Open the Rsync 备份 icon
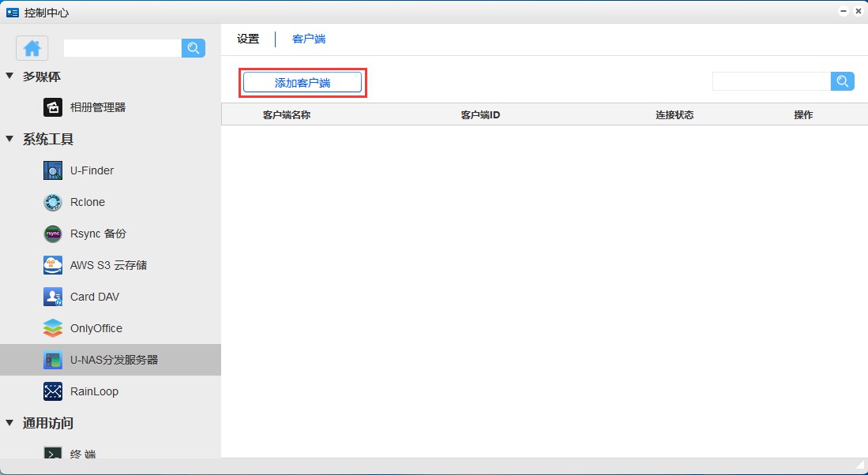 point(53,234)
